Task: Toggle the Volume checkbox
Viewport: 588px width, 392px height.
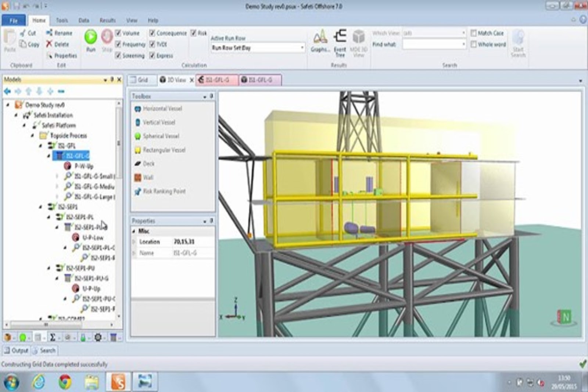Action: click(118, 33)
